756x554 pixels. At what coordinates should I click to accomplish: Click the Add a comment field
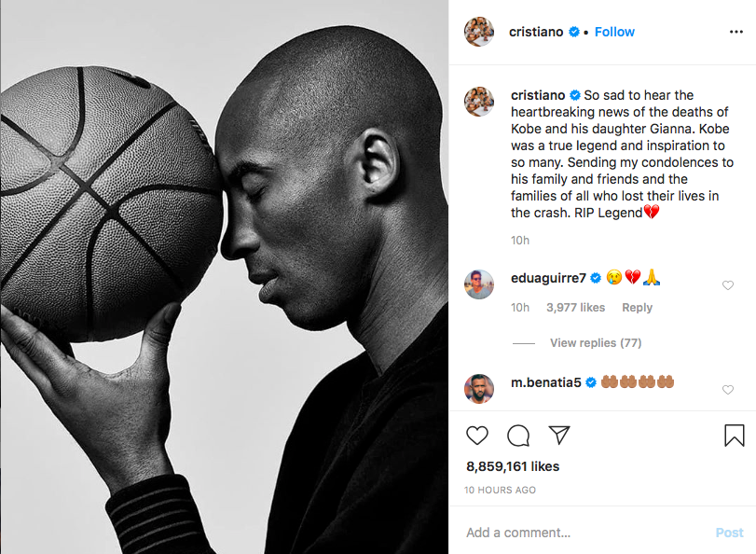[585, 533]
